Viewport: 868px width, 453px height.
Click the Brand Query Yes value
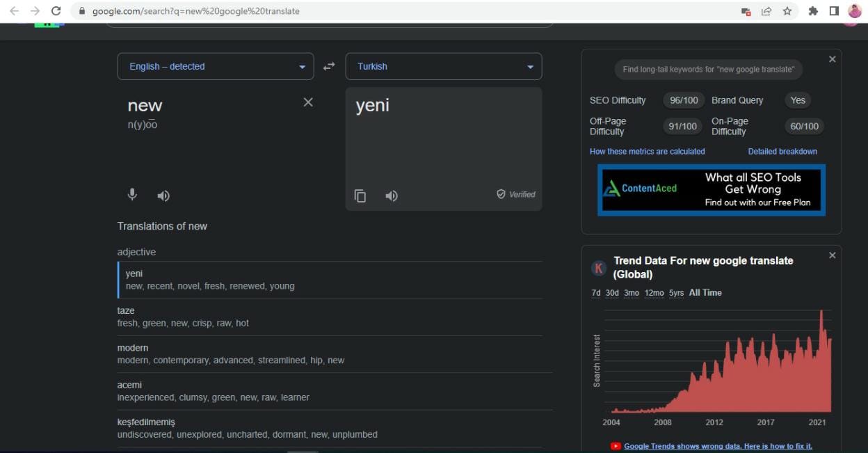[798, 100]
